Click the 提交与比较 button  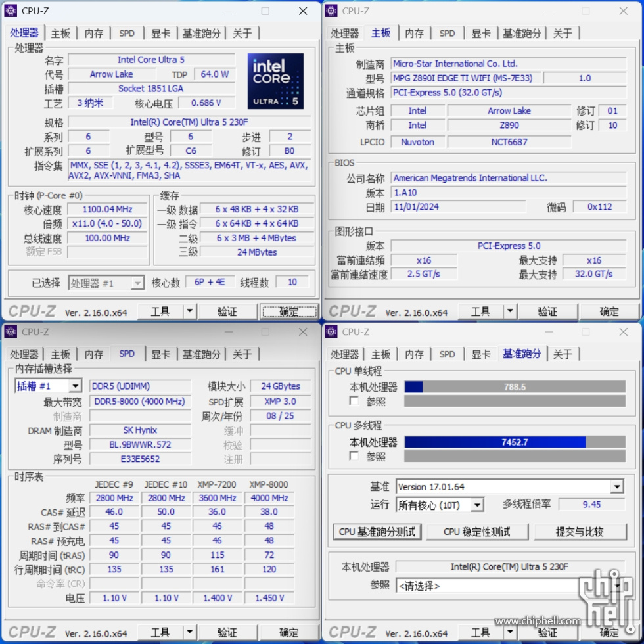pos(580,532)
